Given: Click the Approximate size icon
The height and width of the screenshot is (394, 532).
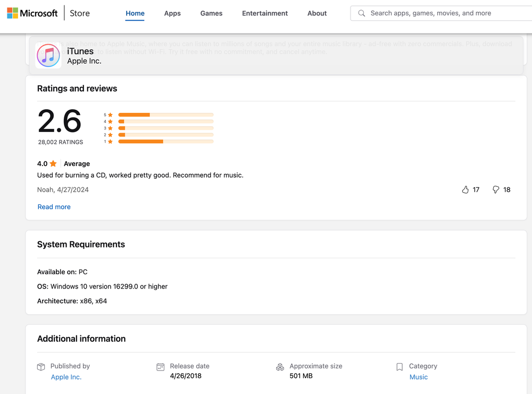Looking at the screenshot, I should click(280, 367).
